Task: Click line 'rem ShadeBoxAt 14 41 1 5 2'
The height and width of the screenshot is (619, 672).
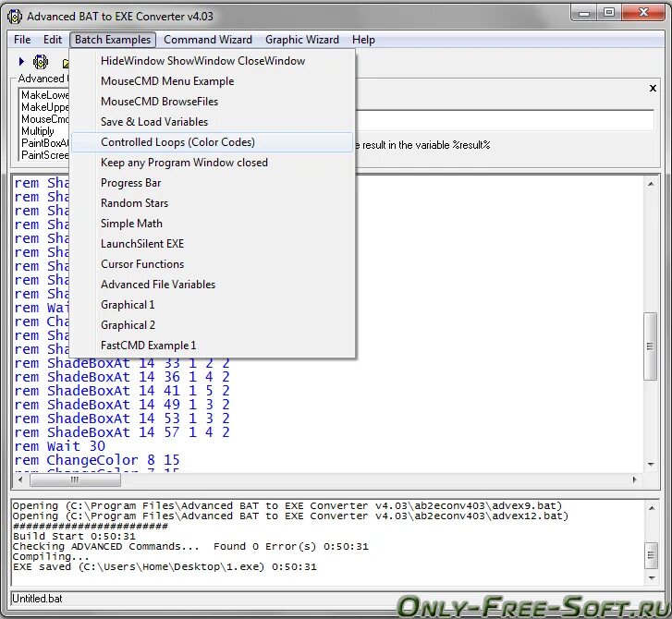Action: 122,391
